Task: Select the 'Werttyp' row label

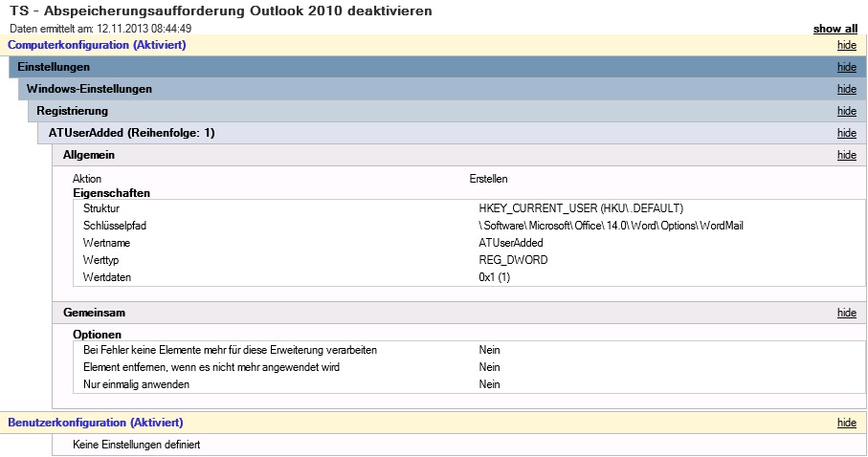Action: (x=100, y=260)
